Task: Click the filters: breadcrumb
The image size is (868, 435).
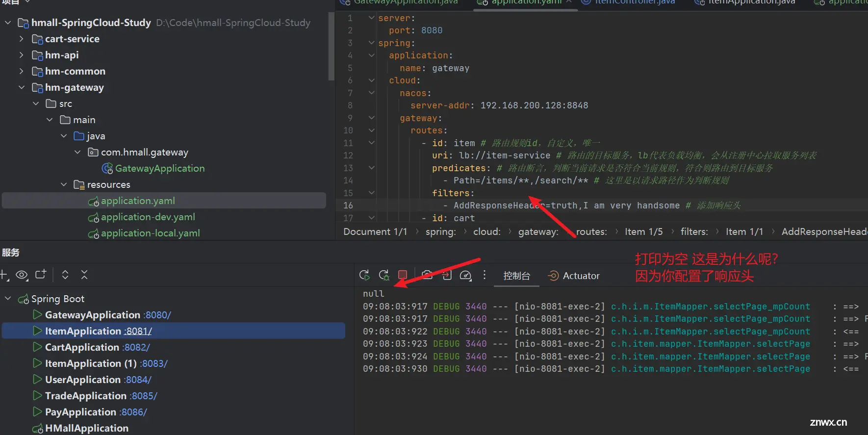Action: point(694,231)
